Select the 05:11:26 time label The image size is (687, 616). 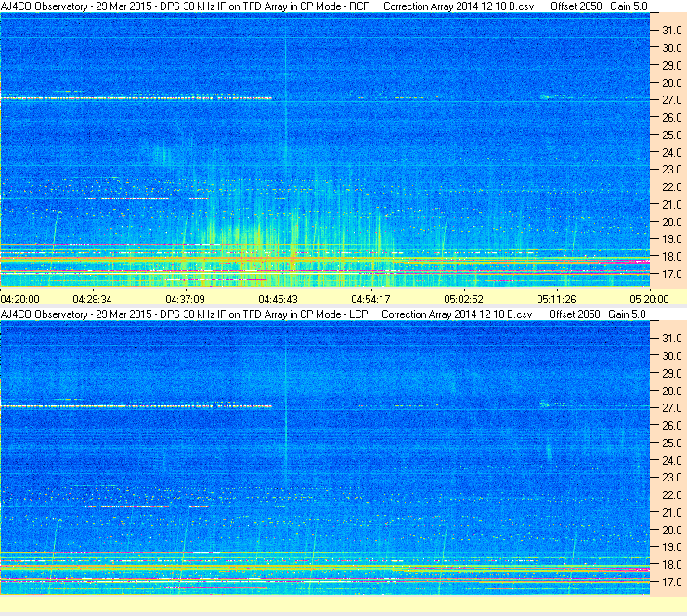(x=556, y=300)
